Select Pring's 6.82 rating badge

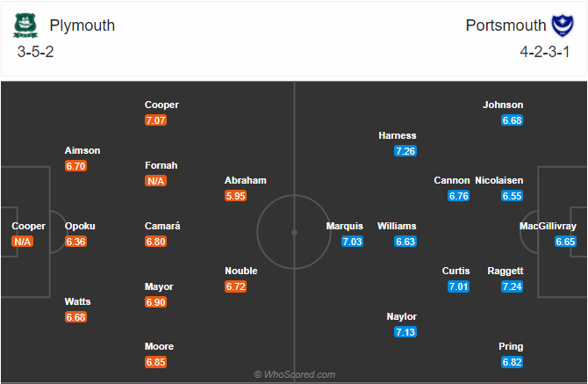(512, 362)
